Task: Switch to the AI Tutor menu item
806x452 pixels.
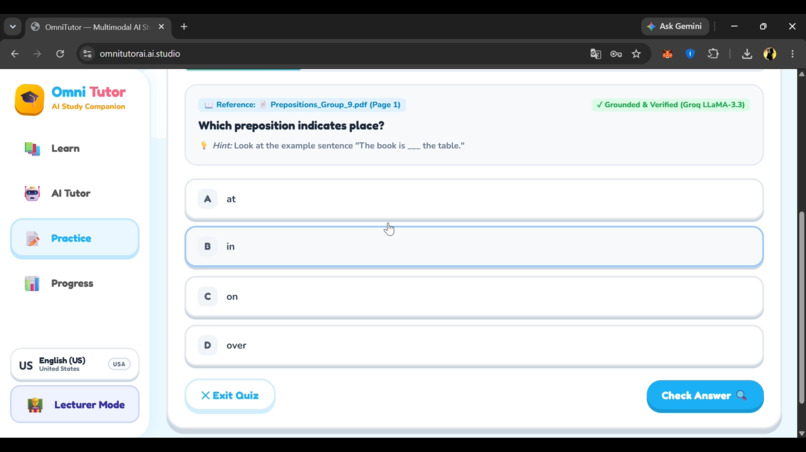Action: coord(75,193)
